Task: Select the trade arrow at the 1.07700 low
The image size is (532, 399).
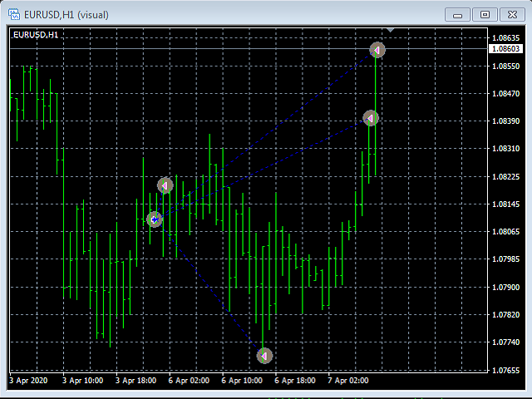Action: 264,356
